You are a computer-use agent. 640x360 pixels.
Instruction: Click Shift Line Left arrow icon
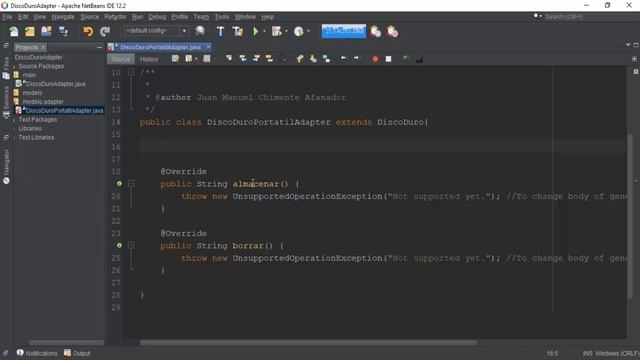343,59
